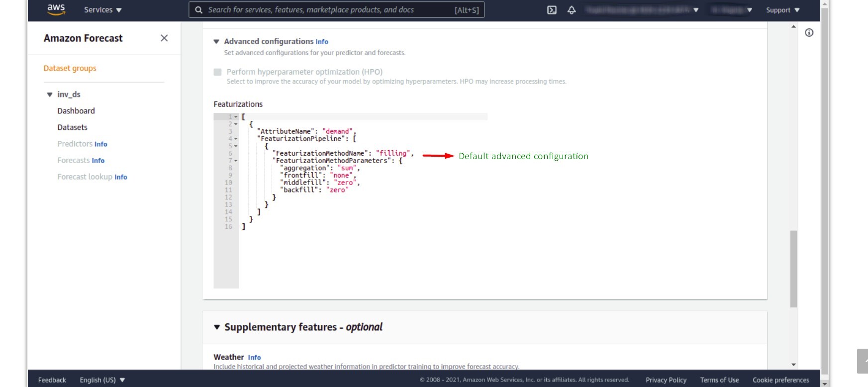Fold code at editor line 2
The height and width of the screenshot is (387, 868).
[x=236, y=124]
